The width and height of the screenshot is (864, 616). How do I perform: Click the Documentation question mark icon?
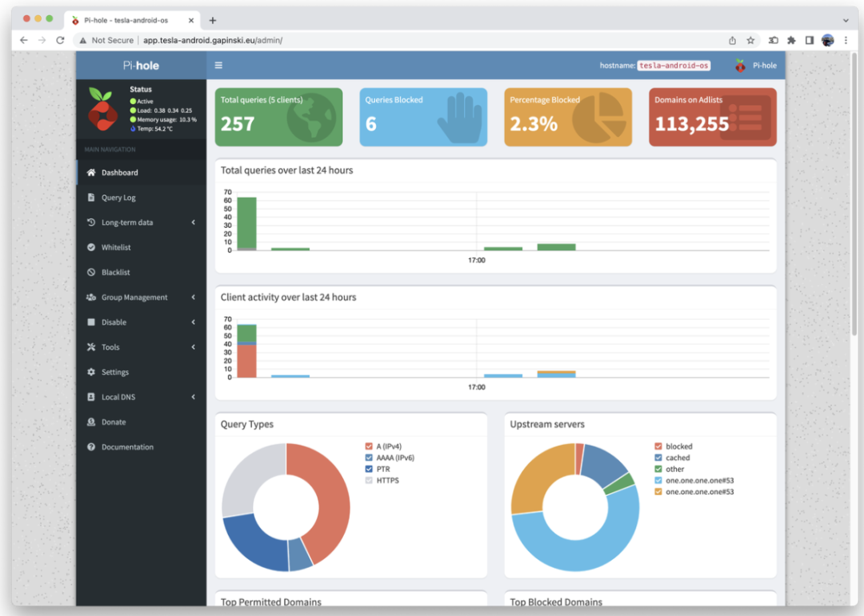click(91, 447)
